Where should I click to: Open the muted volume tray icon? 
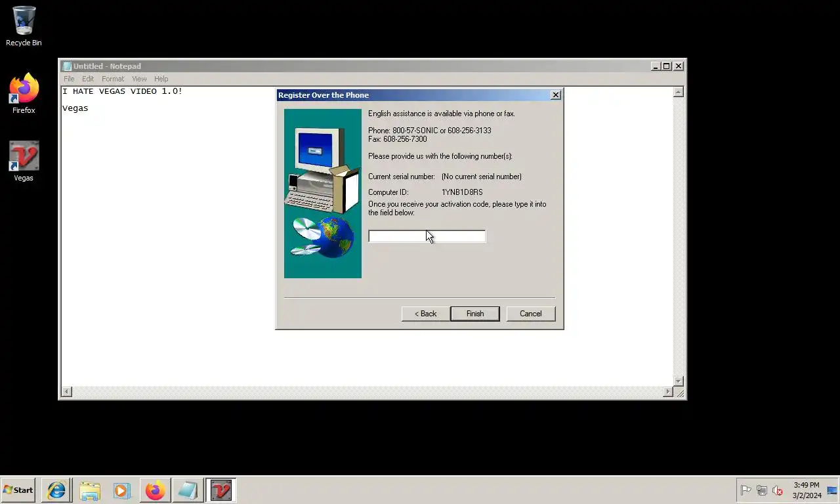tap(778, 490)
